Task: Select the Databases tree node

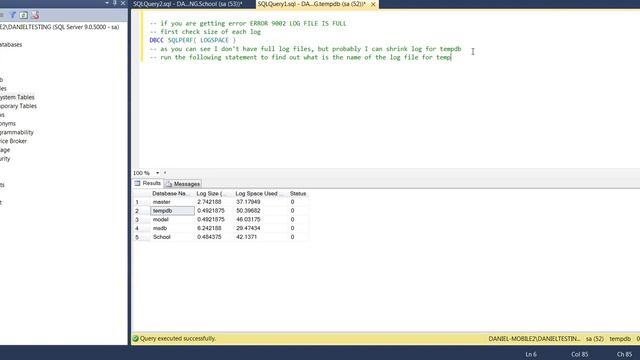Action: 11,44
